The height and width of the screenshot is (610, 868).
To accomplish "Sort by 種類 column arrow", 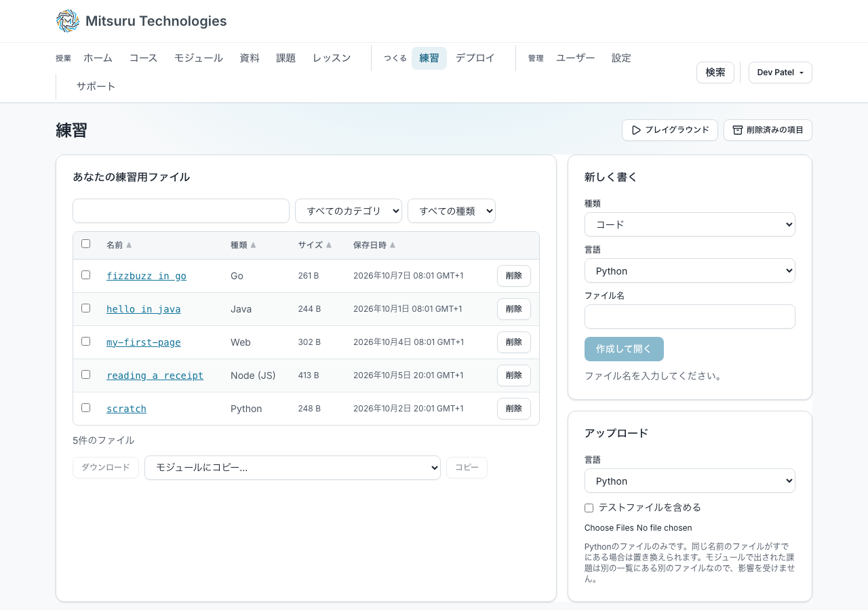I will tap(253, 245).
